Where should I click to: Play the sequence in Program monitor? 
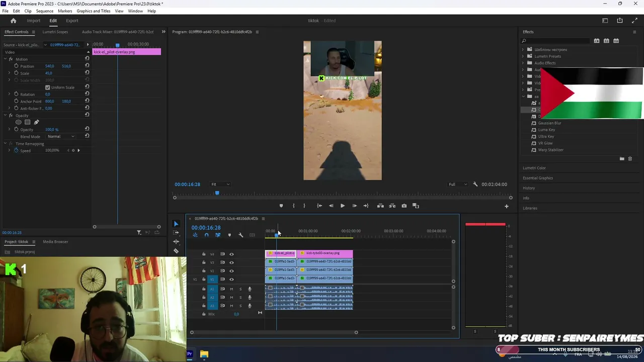click(x=343, y=206)
